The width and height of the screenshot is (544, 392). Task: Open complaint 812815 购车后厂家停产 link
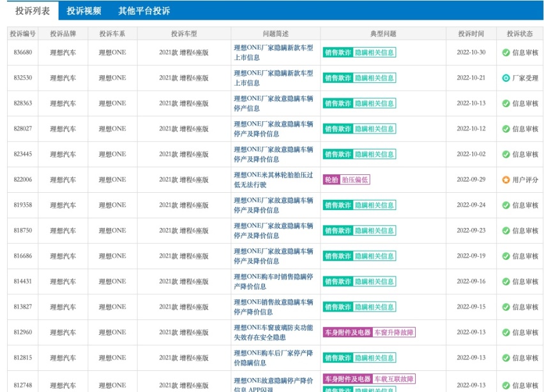coord(273,358)
